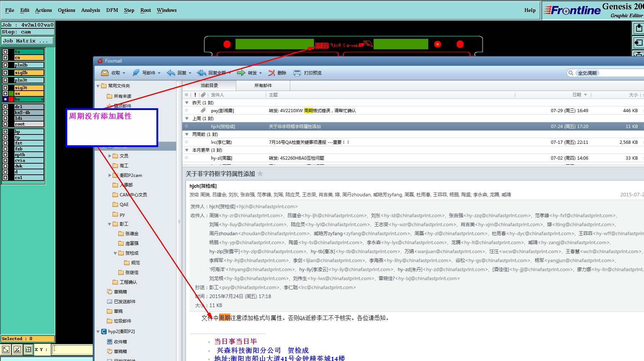Click the print preview printer icon

click(297, 73)
